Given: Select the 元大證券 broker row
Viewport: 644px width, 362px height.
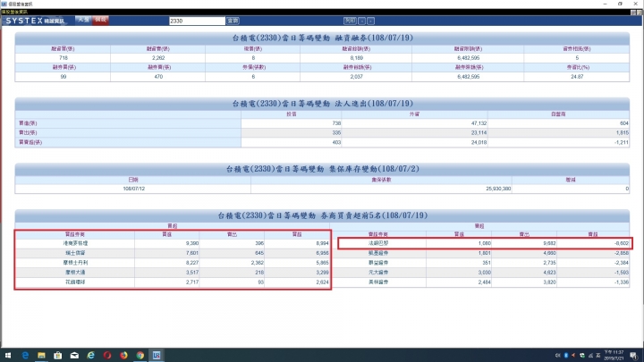Looking at the screenshot, I should point(479,273).
